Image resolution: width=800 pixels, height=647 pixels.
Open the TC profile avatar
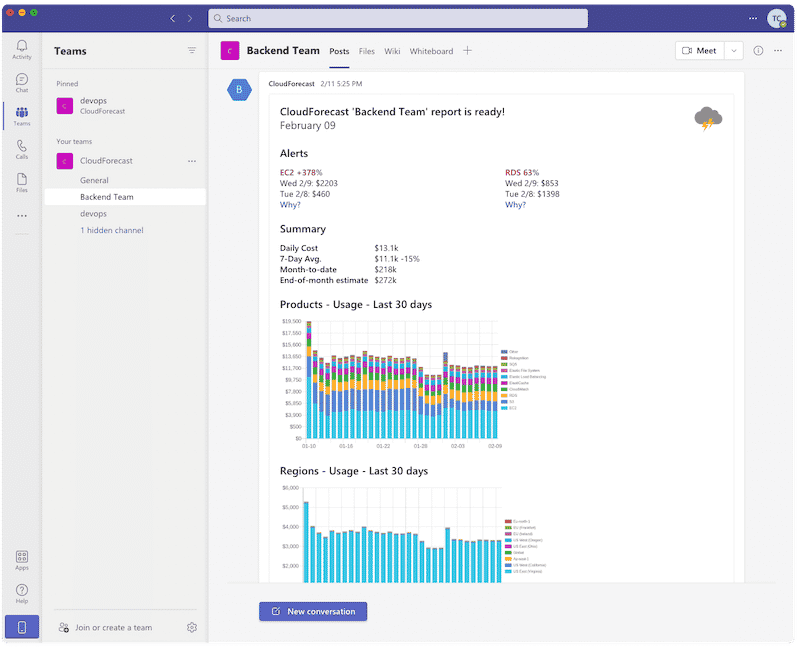[776, 18]
